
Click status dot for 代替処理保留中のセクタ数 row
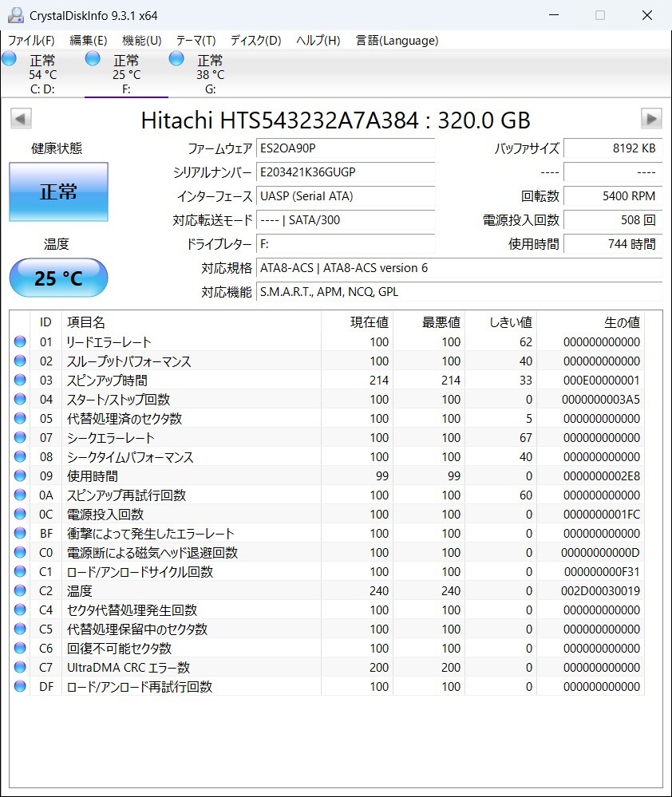point(20,629)
